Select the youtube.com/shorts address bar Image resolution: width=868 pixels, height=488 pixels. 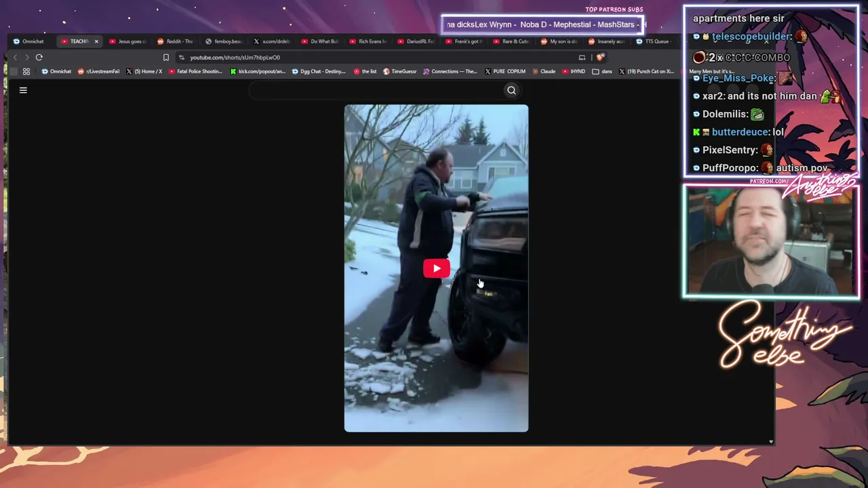pyautogui.click(x=235, y=58)
